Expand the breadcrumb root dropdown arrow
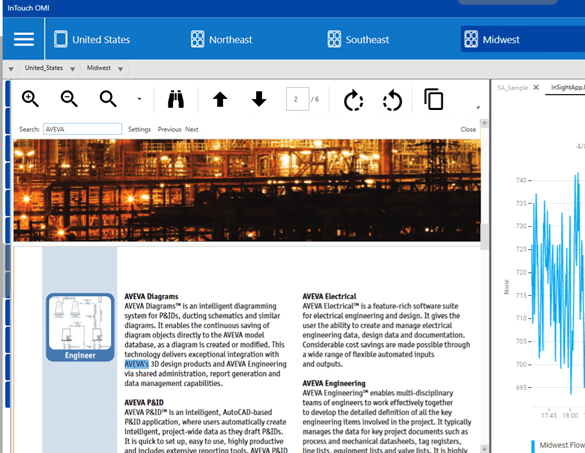Viewport: 585px width, 453px height. [11, 69]
